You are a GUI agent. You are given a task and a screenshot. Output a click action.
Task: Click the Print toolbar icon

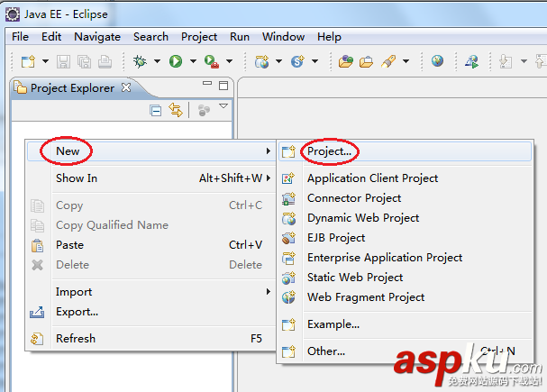coord(105,62)
